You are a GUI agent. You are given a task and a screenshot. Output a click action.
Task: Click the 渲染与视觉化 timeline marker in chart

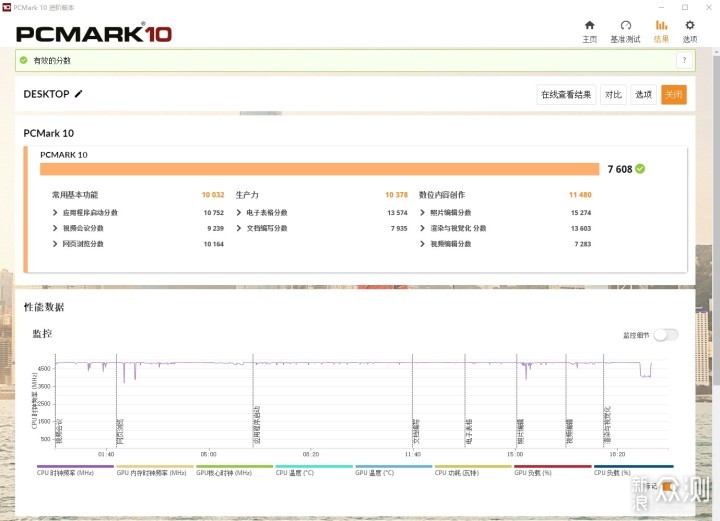[607, 425]
